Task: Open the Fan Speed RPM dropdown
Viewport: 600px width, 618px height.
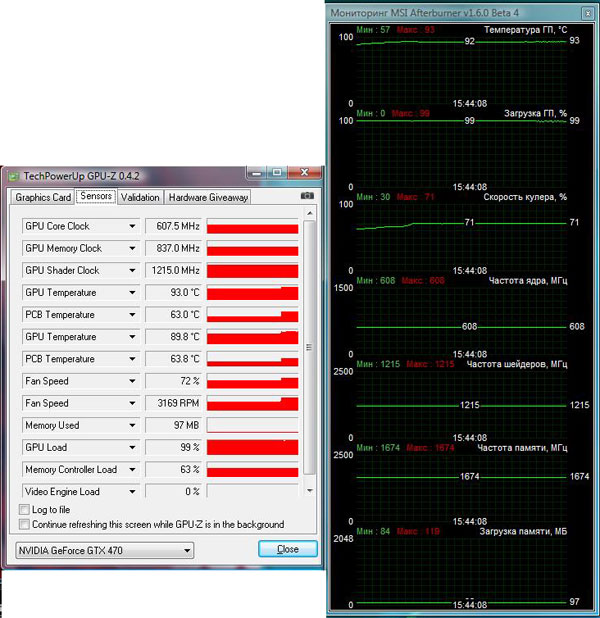Action: pyautogui.click(x=132, y=403)
